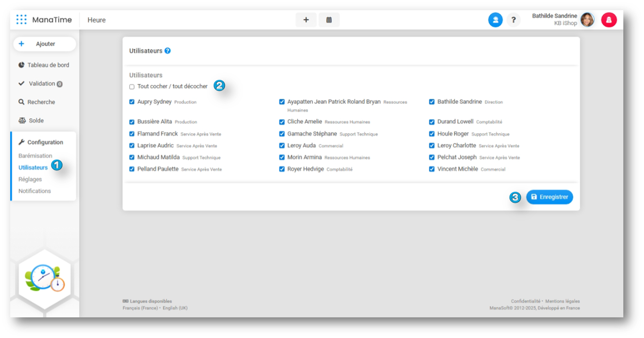Go to the Validation menu item
Screen dimensions: 644x338
point(42,84)
